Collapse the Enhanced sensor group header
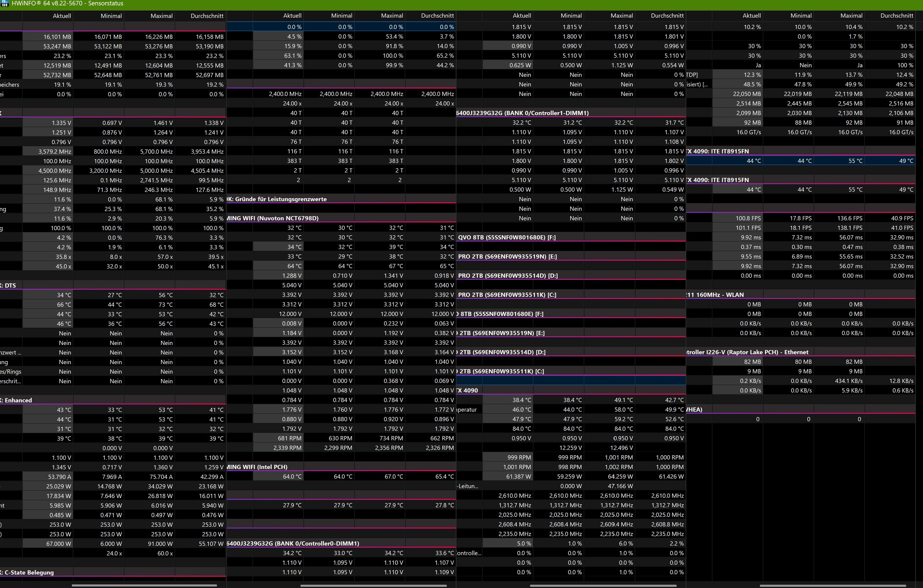923x588 pixels. (18, 400)
